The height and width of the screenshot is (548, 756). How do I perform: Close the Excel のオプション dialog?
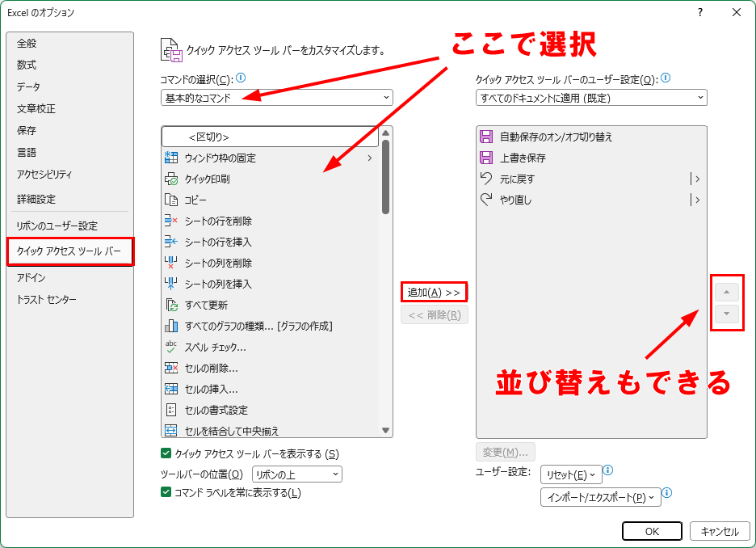[x=737, y=13]
